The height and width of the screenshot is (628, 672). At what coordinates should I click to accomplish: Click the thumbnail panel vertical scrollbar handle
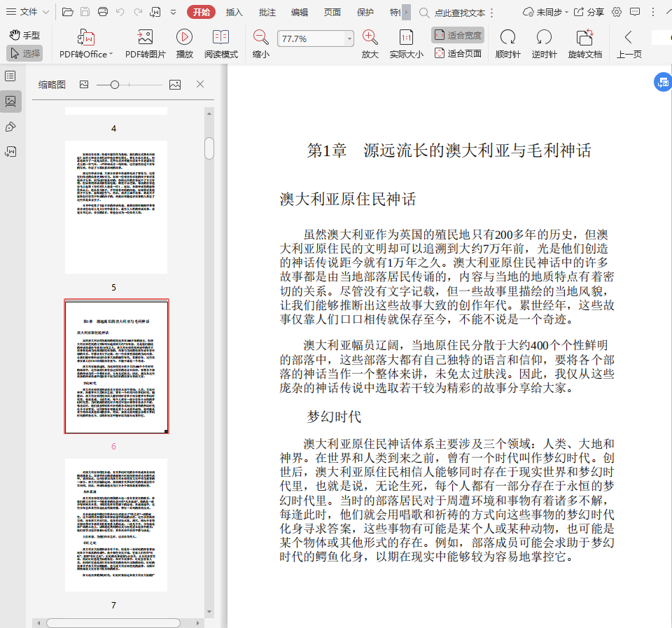209,148
